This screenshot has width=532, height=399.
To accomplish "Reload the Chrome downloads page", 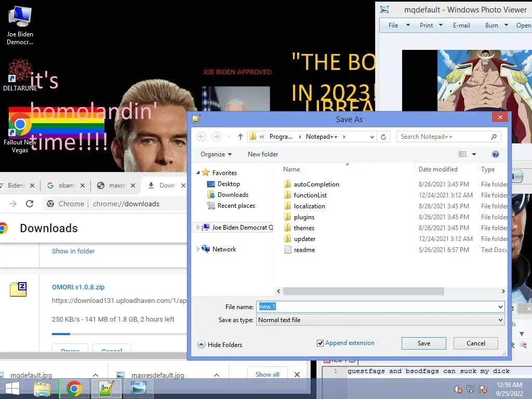I will (x=30, y=204).
